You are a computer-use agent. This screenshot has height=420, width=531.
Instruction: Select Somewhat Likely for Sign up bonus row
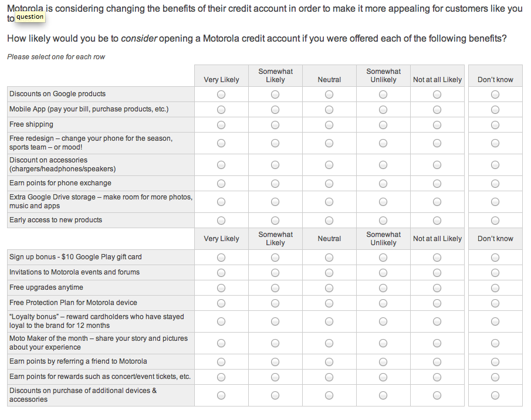pos(275,258)
